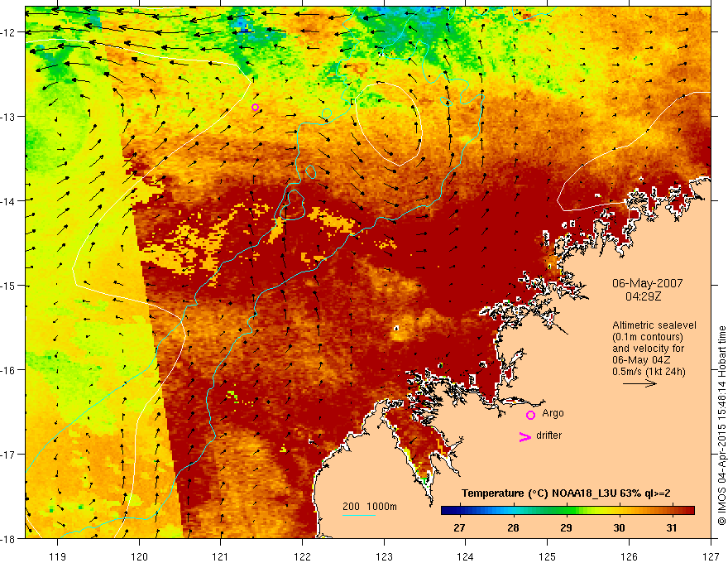728x563 pixels.
Task: Click the latitude label -15
Action: tap(10, 286)
